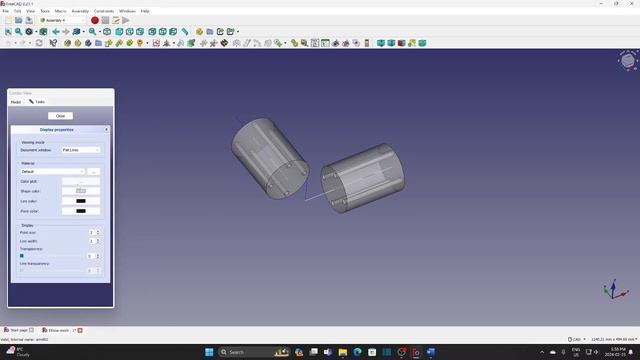The width and height of the screenshot is (640, 360).
Task: Go back with the left arrow icon
Action: [56, 31]
